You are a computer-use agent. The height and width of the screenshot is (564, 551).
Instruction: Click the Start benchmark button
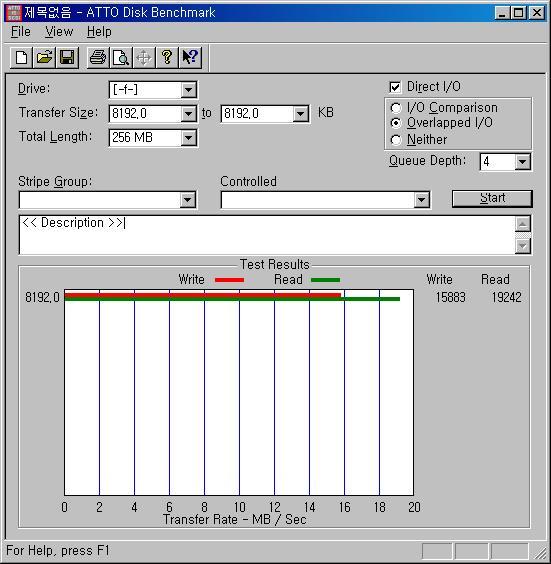point(492,199)
